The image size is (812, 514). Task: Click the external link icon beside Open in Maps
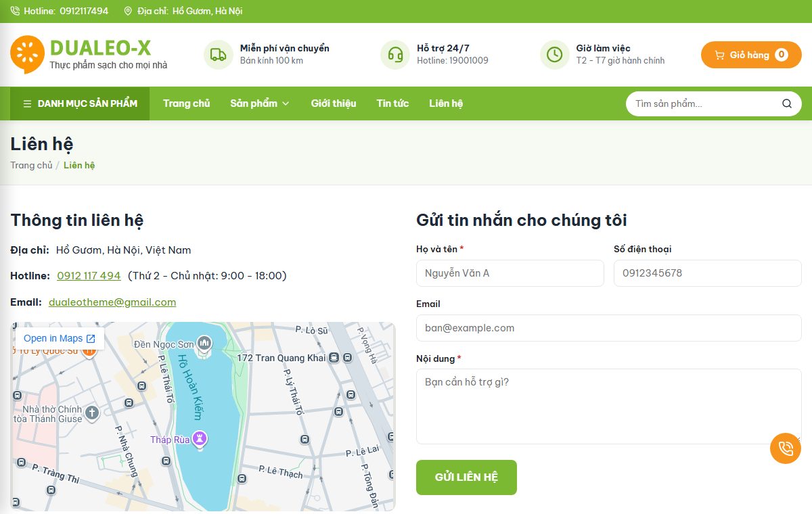pos(91,338)
